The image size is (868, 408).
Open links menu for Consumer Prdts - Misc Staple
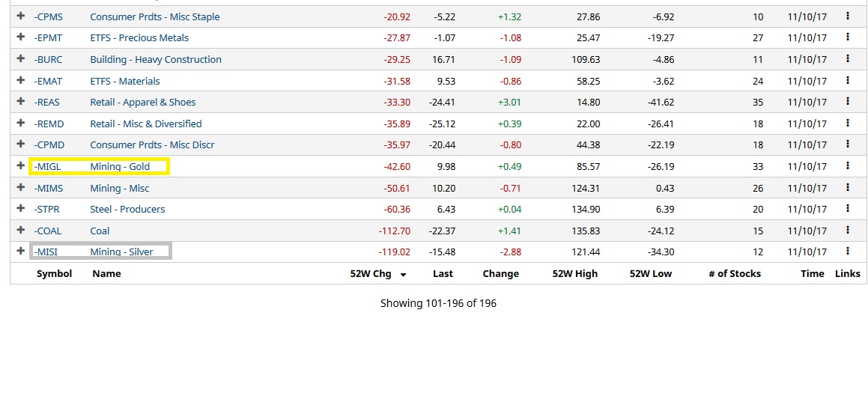848,16
